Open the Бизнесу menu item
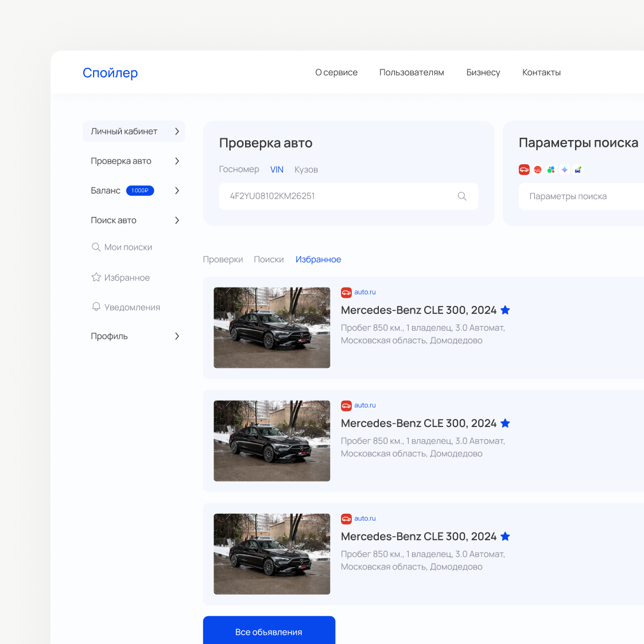This screenshot has height=644, width=644. click(x=483, y=72)
